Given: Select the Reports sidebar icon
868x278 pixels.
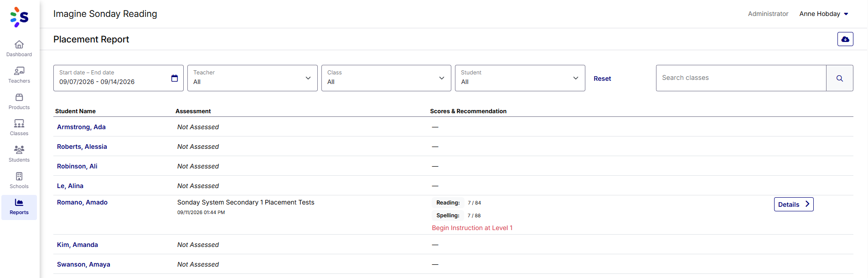Looking at the screenshot, I should (x=19, y=202).
